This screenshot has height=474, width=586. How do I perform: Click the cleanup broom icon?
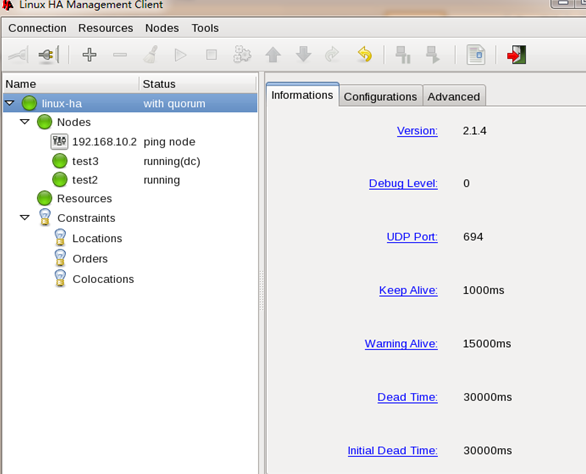pos(151,55)
